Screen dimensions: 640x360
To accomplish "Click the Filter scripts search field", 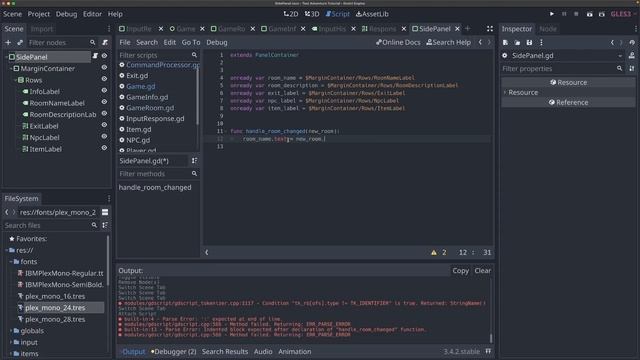I will (158, 55).
